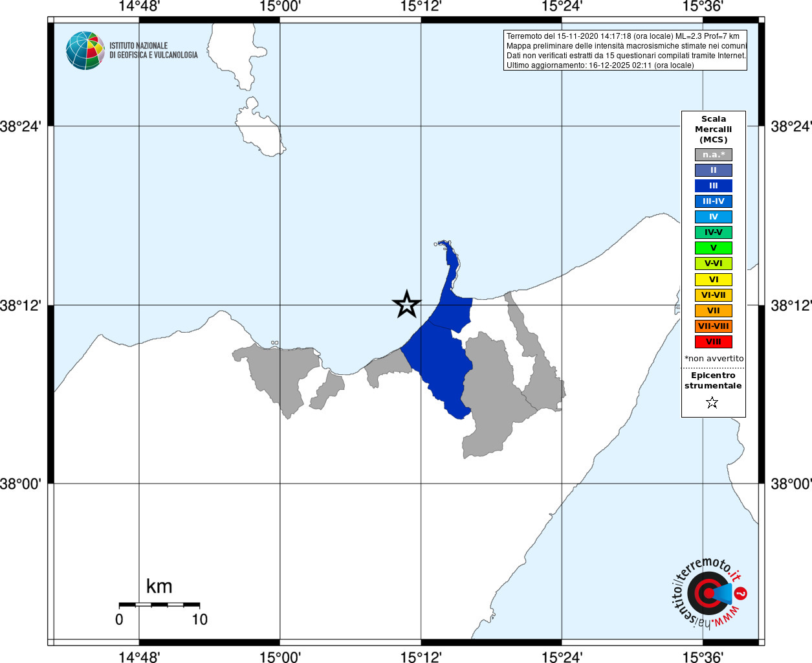Select the n.a.* gray legend swatch
Screen dimensions: 812x663
click(714, 155)
